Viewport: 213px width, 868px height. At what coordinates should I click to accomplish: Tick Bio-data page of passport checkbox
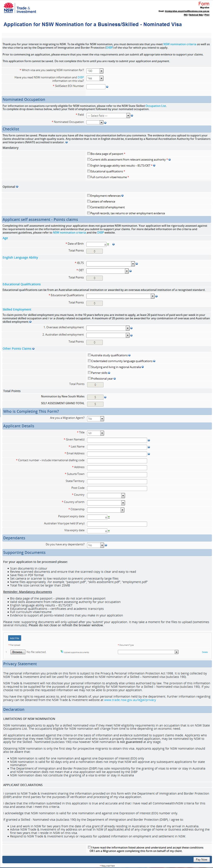(89, 154)
